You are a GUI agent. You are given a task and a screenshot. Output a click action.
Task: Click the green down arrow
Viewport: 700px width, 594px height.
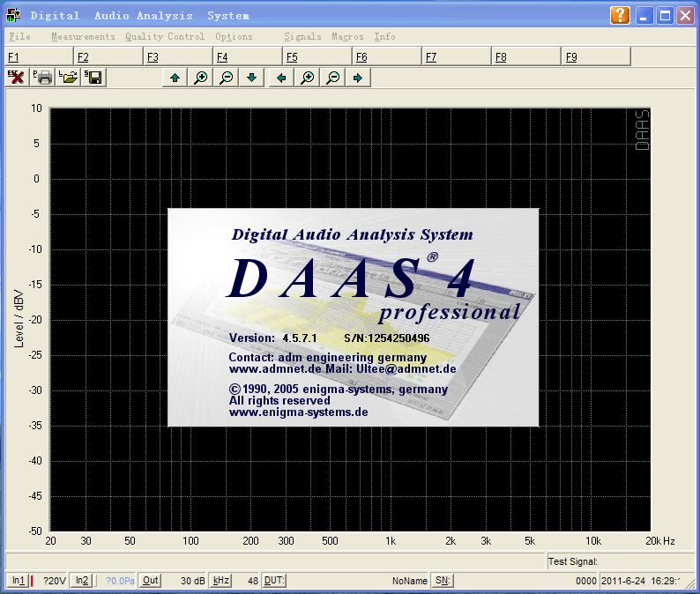[x=252, y=78]
